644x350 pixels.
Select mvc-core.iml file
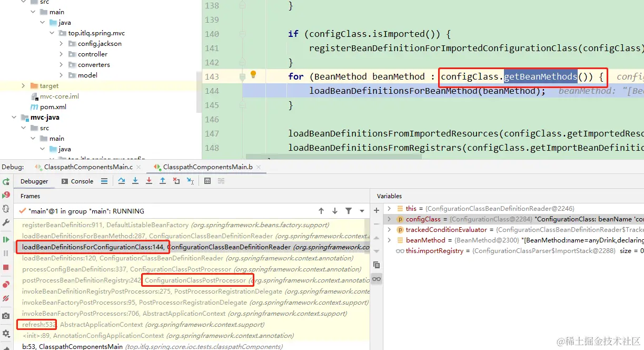tap(60, 96)
